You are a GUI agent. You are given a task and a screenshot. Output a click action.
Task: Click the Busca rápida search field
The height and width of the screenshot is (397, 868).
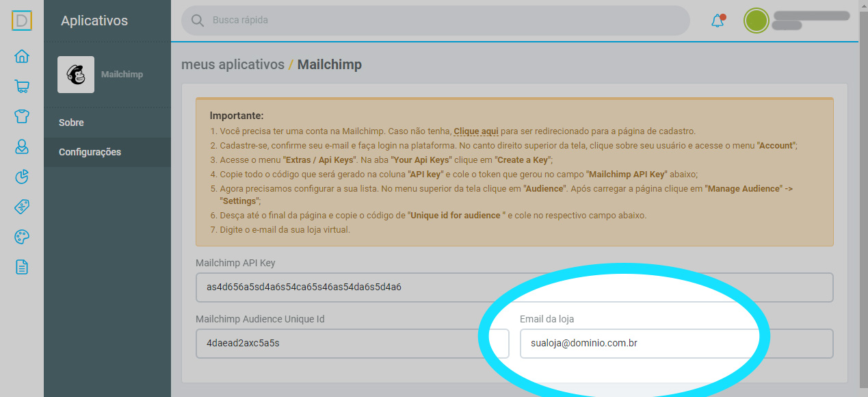point(436,21)
